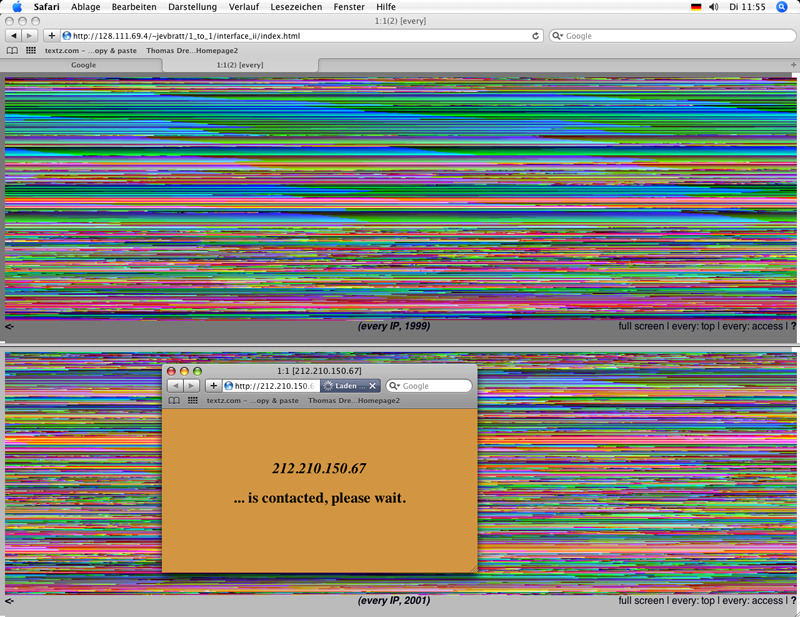Open the textz.com bookmark in main bookmarks bar
Screen dimensions: 800x617
(91, 50)
